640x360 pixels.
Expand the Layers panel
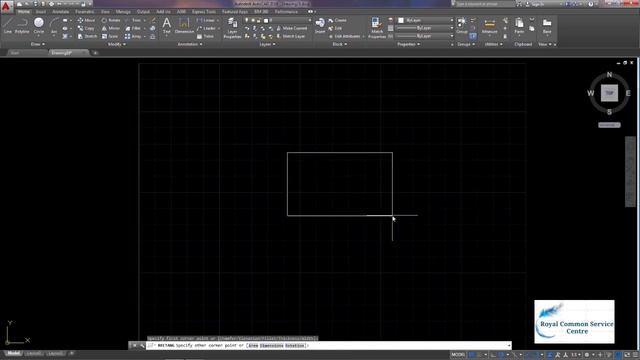point(267,44)
